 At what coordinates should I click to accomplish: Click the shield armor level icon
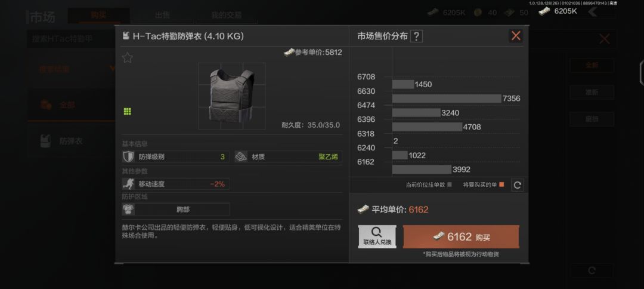click(128, 156)
